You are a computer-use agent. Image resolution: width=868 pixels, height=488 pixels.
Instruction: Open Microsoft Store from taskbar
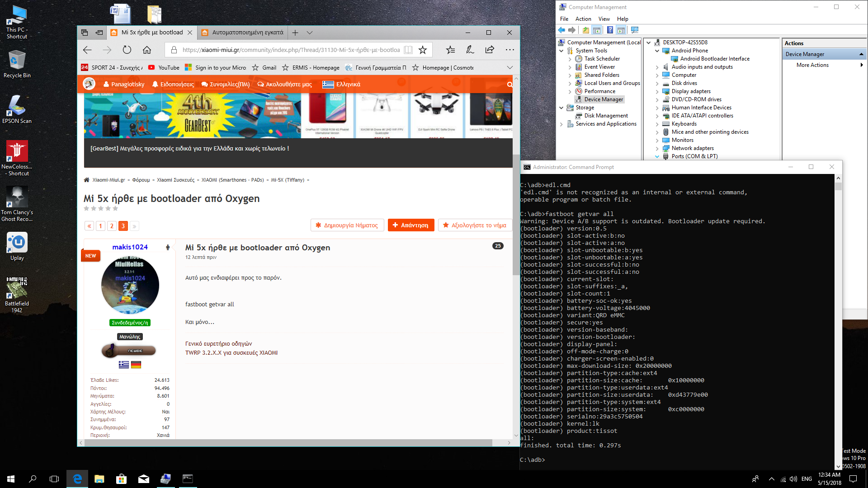121,479
